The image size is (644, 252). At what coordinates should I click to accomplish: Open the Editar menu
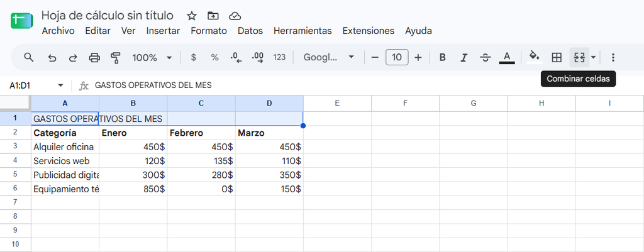[97, 31]
